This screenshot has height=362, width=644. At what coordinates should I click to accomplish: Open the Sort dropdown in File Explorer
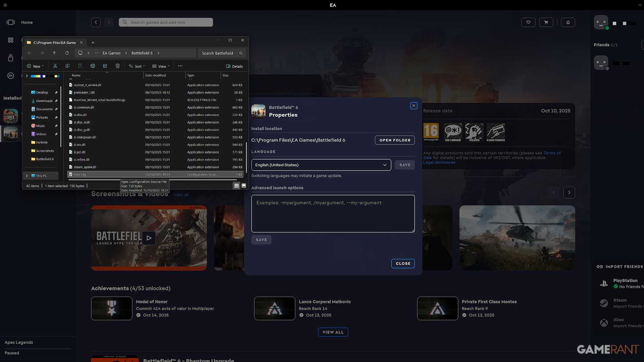[x=137, y=66]
